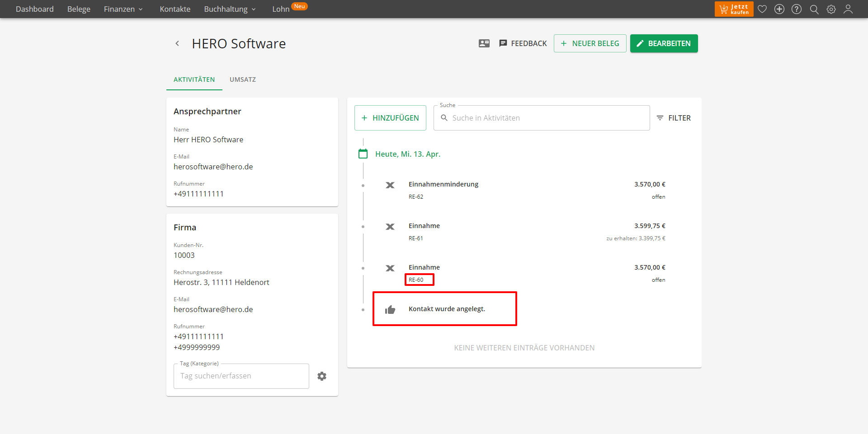Click the name Herr HERO Software
The width and height of the screenshot is (868, 434).
tap(208, 140)
